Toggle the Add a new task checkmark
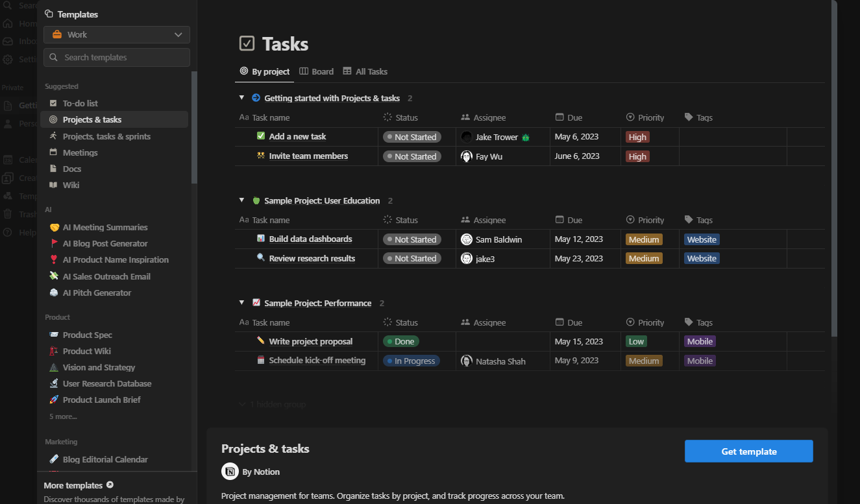The height and width of the screenshot is (504, 860). pos(261,136)
